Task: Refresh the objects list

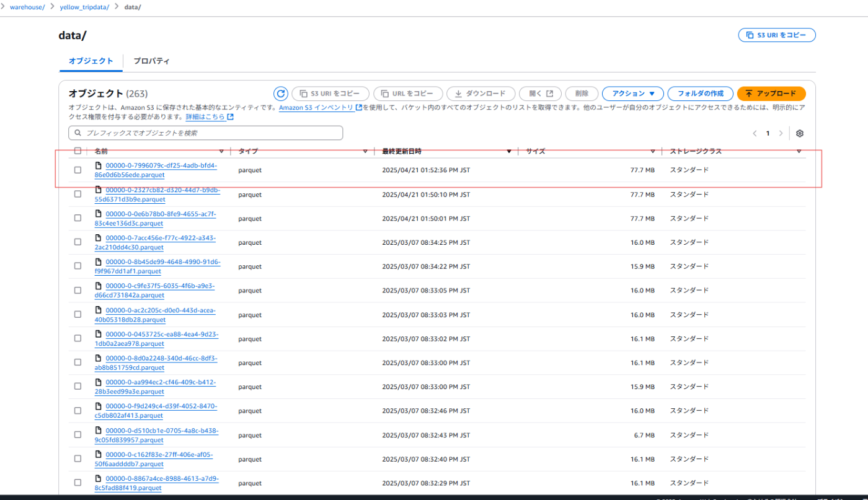Action: [281, 94]
